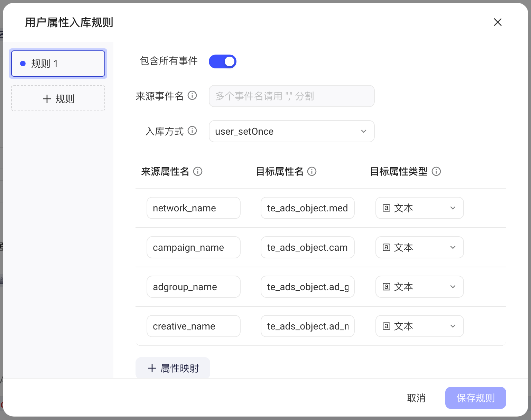This screenshot has width=531, height=420.
Task: Click info icon next to 来源事件名
Action: pos(192,95)
